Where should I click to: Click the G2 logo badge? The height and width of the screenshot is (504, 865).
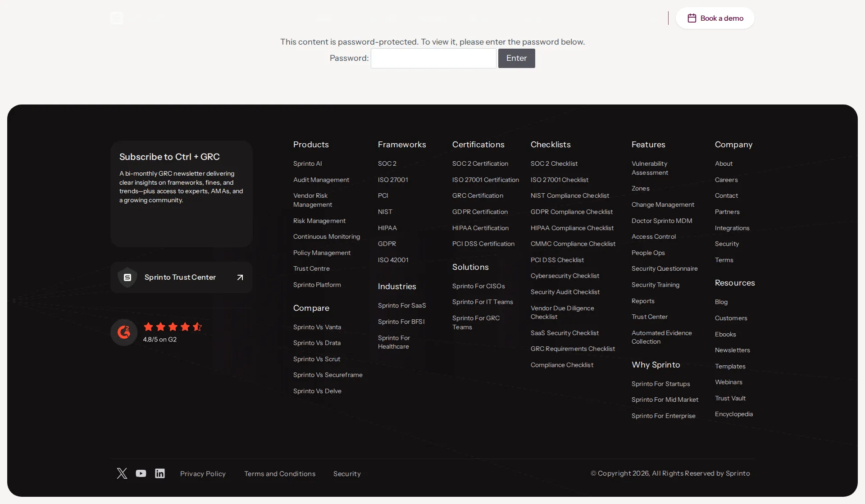point(124,332)
